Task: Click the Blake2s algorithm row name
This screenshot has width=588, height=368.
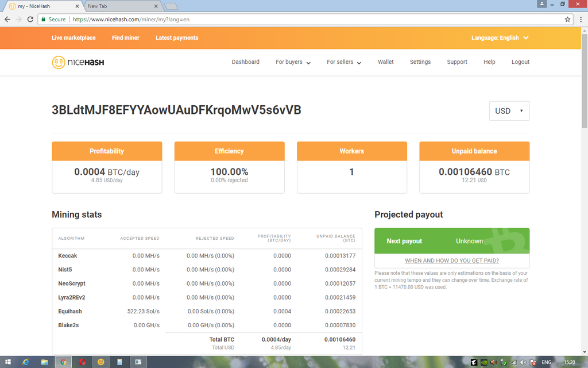Action: click(68, 325)
